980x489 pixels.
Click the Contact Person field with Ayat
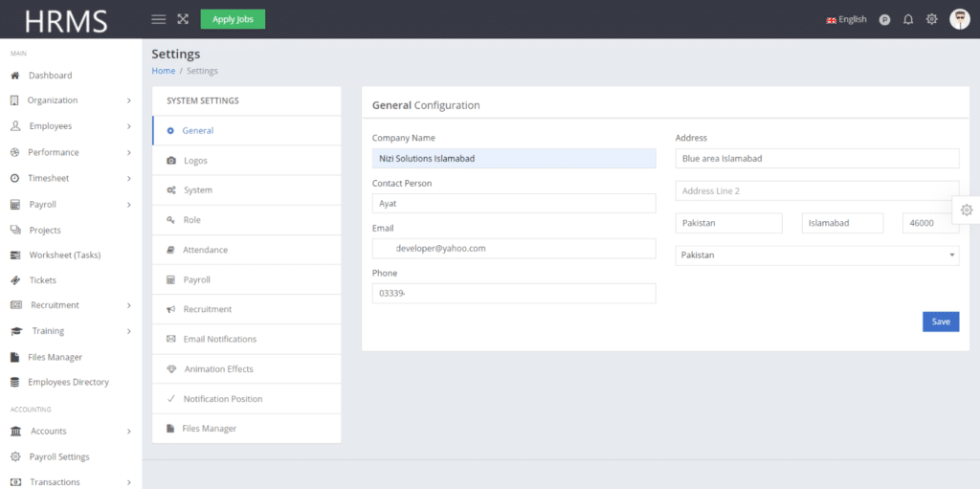tap(514, 203)
